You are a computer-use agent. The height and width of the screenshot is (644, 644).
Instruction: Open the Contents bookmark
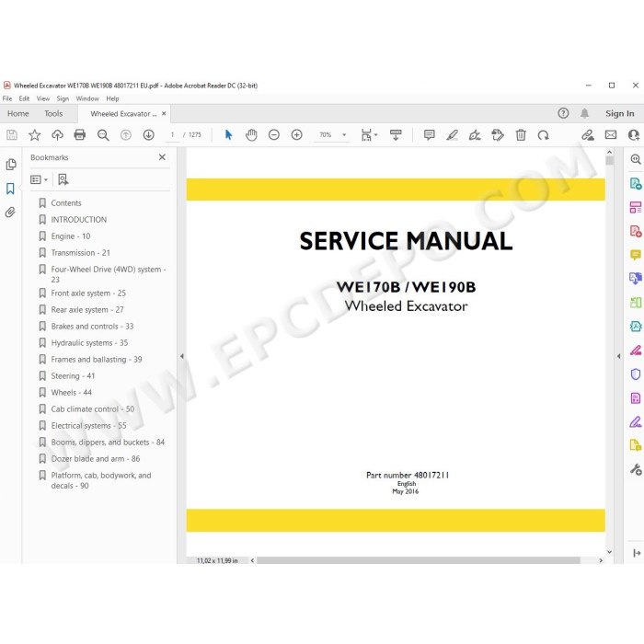66,203
